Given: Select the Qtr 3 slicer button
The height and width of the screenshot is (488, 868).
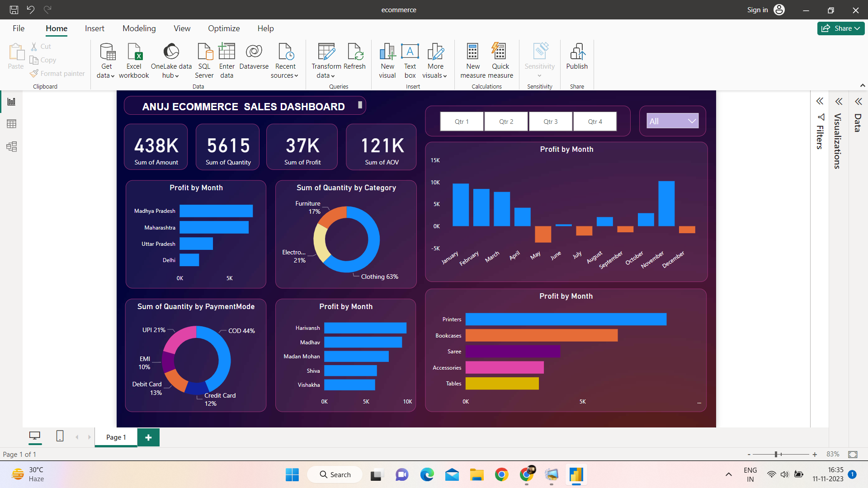Looking at the screenshot, I should (550, 121).
